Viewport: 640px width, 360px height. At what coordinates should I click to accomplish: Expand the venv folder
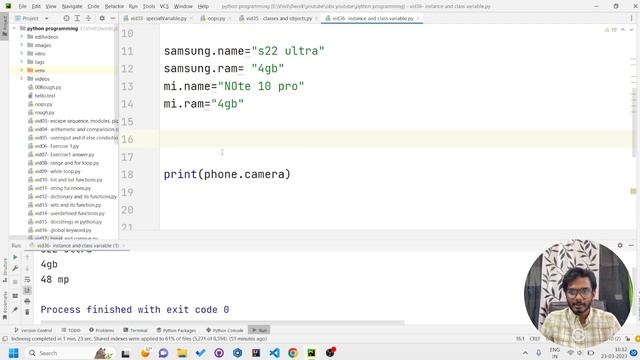point(22,70)
